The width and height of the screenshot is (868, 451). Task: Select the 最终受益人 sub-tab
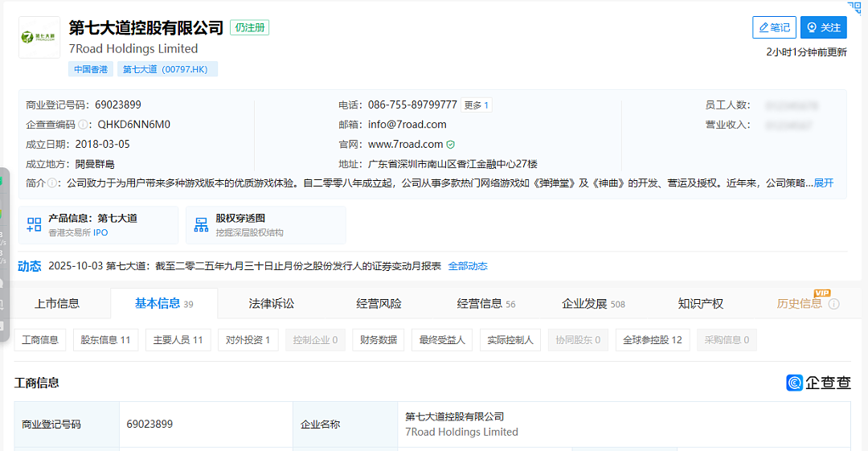point(442,339)
